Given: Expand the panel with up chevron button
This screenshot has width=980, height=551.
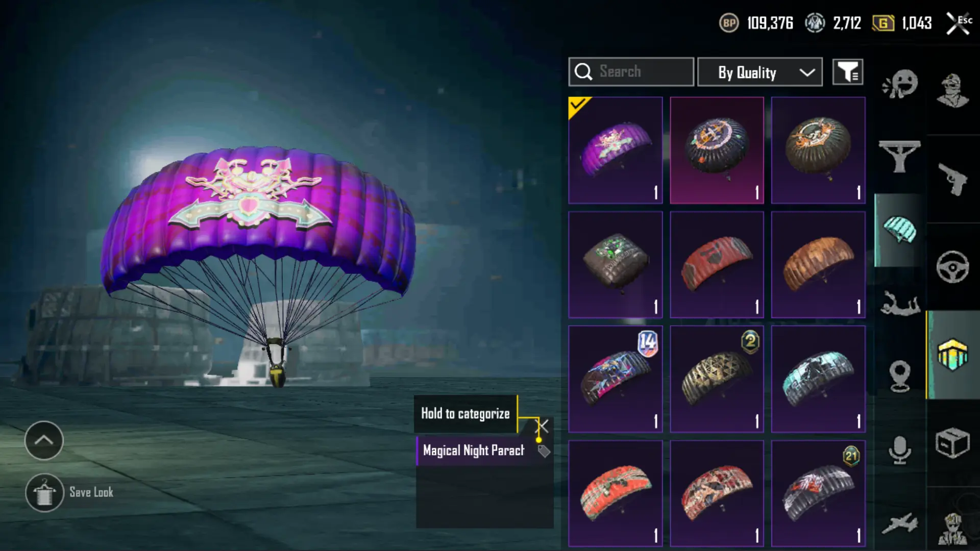Looking at the screenshot, I should [x=44, y=440].
